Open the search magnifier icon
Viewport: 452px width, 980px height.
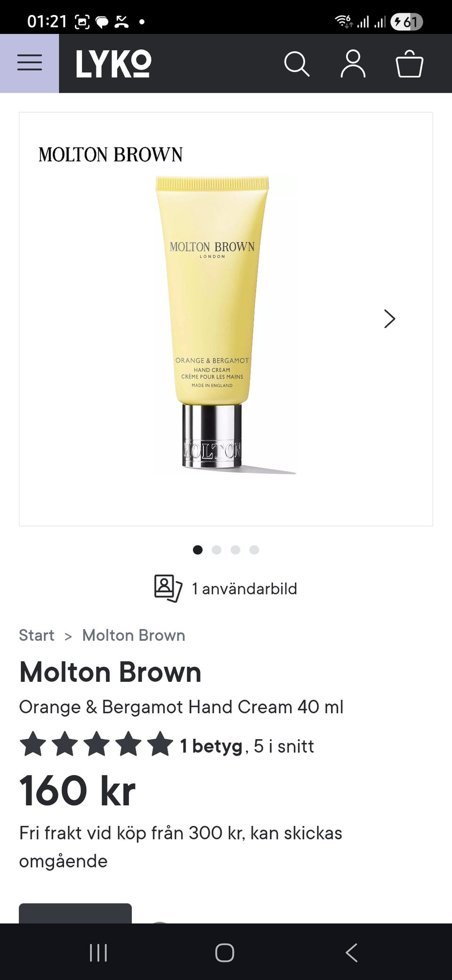tap(297, 64)
